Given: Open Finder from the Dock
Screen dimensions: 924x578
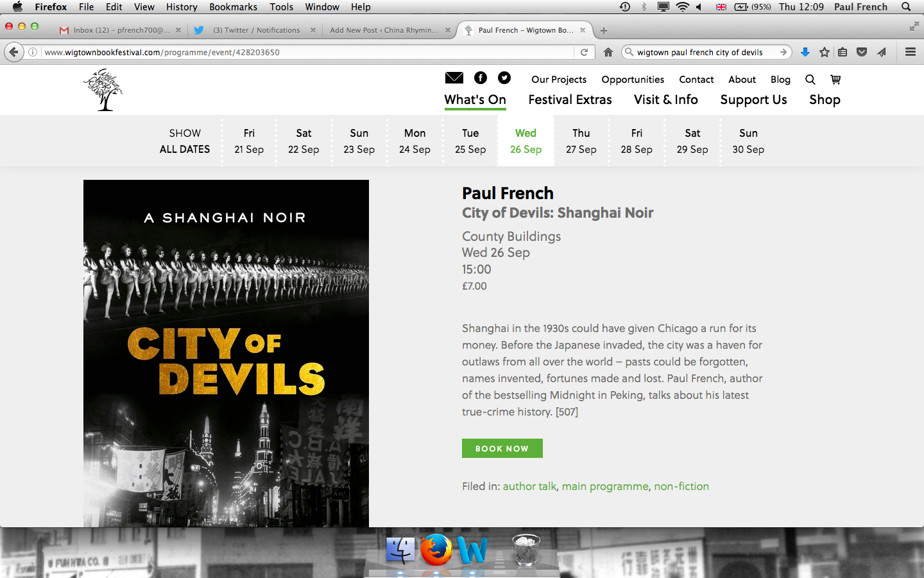Looking at the screenshot, I should (x=400, y=550).
